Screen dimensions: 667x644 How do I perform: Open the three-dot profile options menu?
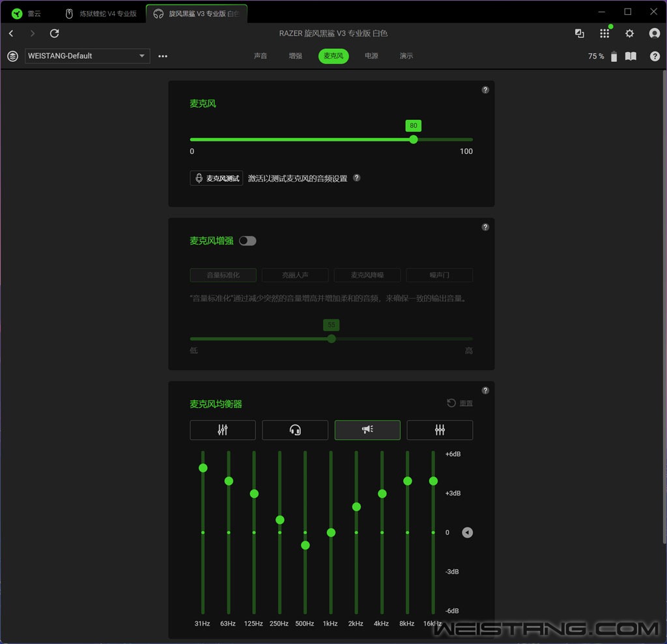coord(163,56)
